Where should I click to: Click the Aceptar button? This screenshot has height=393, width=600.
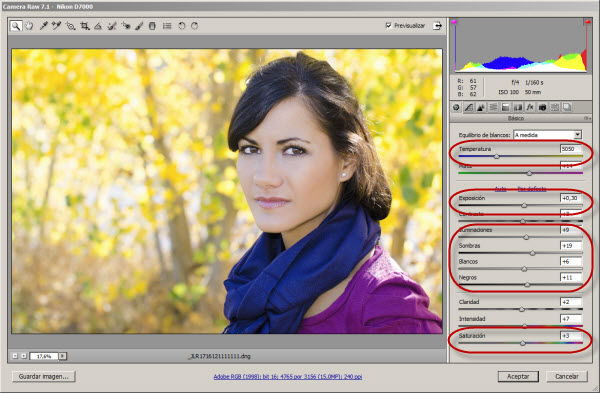pyautogui.click(x=518, y=377)
